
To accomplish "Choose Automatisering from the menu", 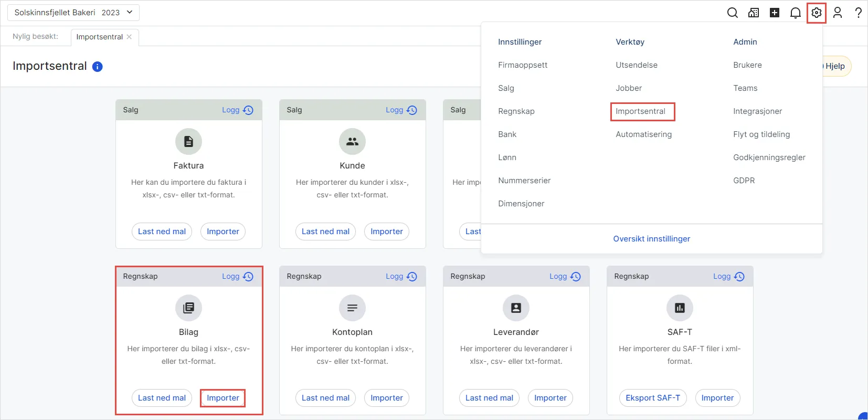I will coord(643,134).
